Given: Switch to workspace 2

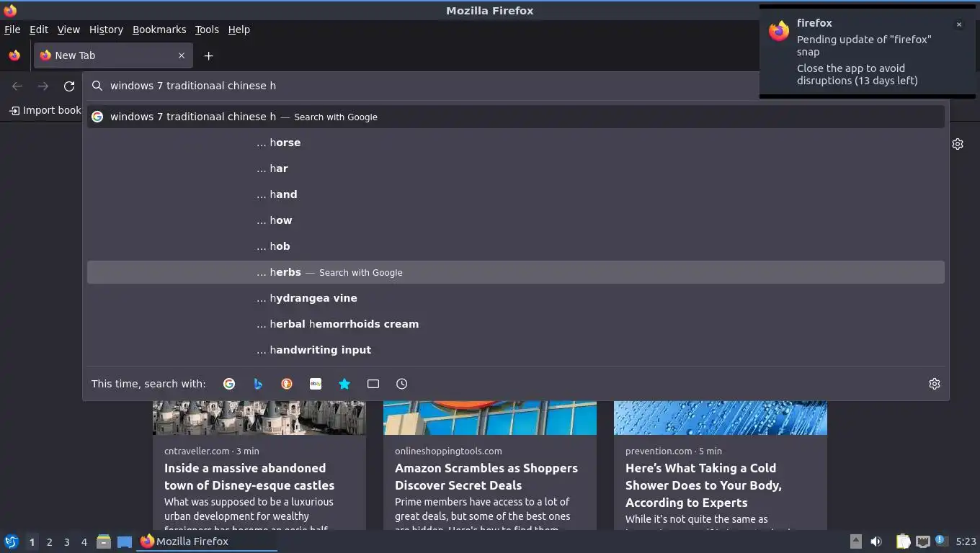Looking at the screenshot, I should (49, 542).
